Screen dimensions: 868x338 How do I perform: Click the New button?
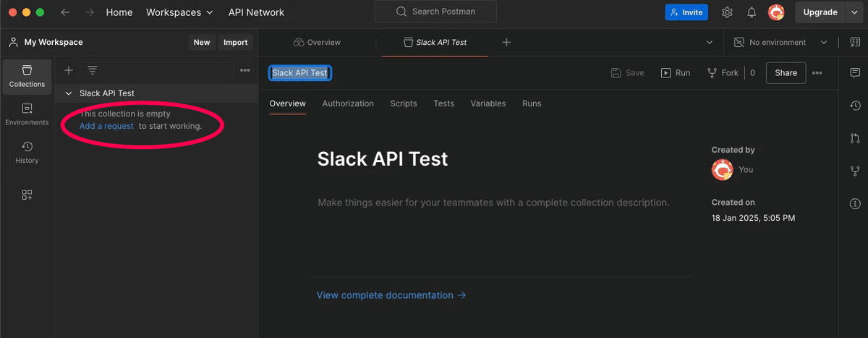click(x=202, y=43)
